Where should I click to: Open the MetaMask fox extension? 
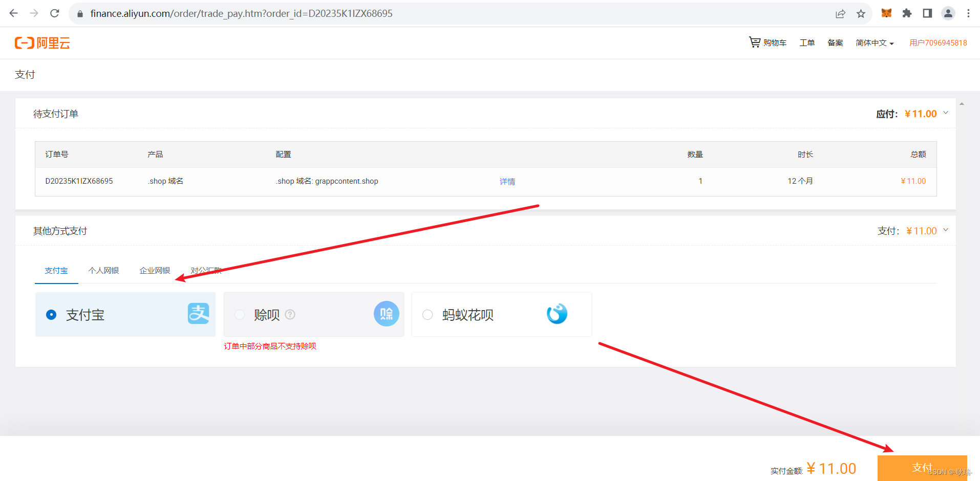[x=886, y=13]
